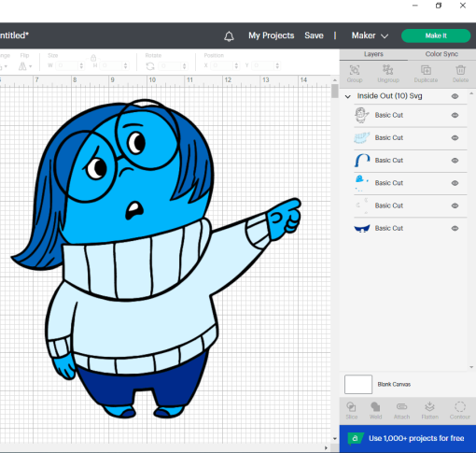Click the Weld tool icon
The height and width of the screenshot is (453, 476).
click(375, 406)
